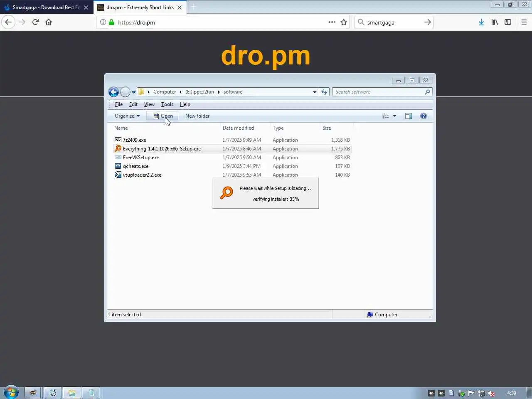Screen dimensions: 532x399
Task: Open the Firefox library icon
Action: [x=495, y=22]
